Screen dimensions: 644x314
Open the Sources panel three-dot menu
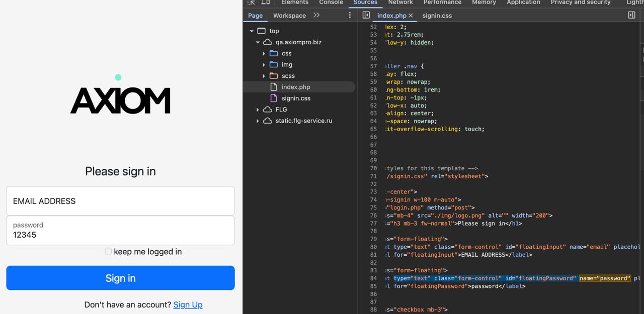[350, 16]
